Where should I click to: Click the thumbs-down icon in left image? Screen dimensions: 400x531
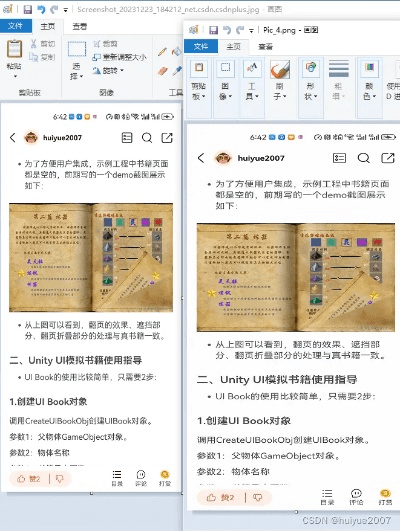(60, 479)
